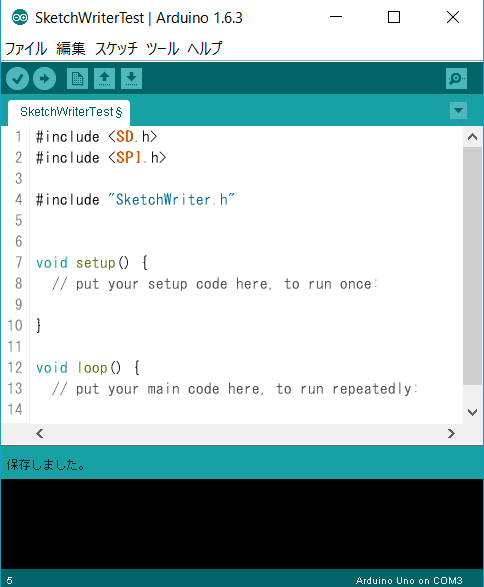Open a sketch with the up-arrow icon
The width and height of the screenshot is (484, 587).
click(x=104, y=79)
